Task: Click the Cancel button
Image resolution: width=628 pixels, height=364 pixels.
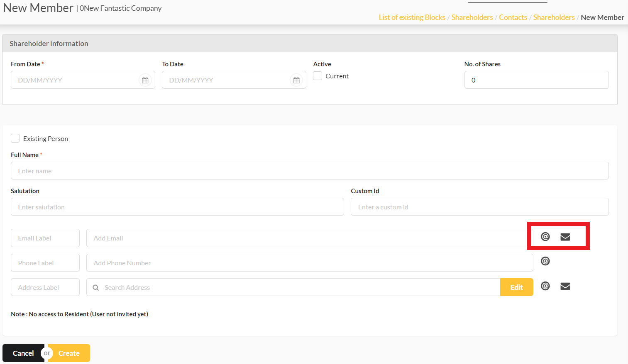Action: tap(23, 353)
